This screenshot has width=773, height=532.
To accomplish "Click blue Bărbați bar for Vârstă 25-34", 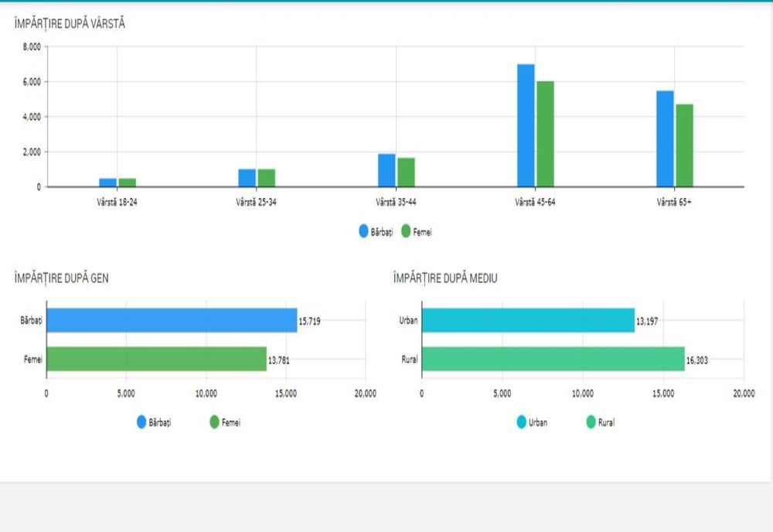I will pyautogui.click(x=247, y=178).
